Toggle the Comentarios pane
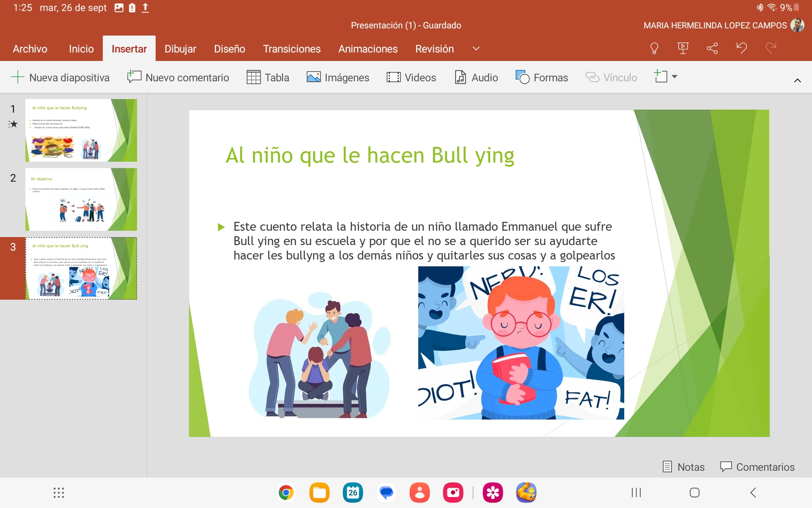The image size is (812, 508). [757, 467]
